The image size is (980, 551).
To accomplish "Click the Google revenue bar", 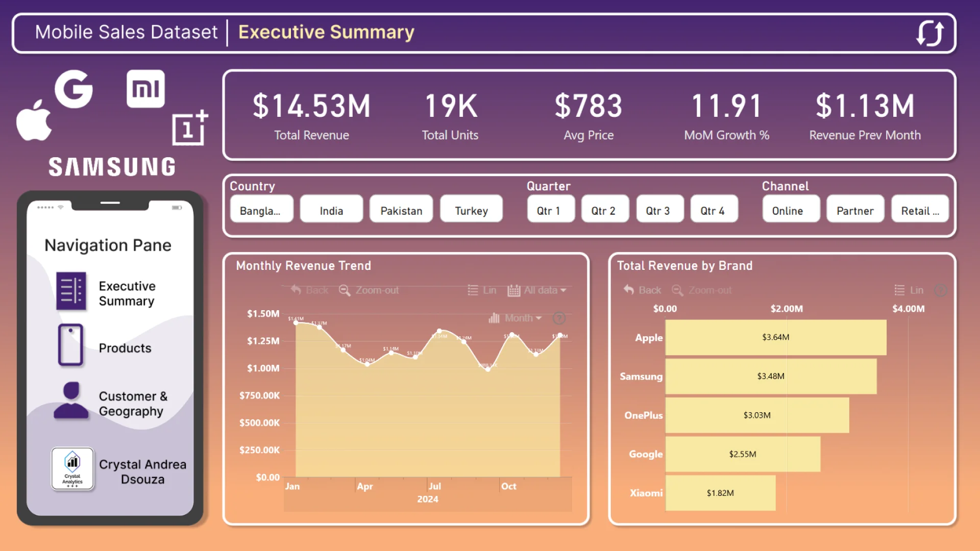I will click(x=743, y=454).
